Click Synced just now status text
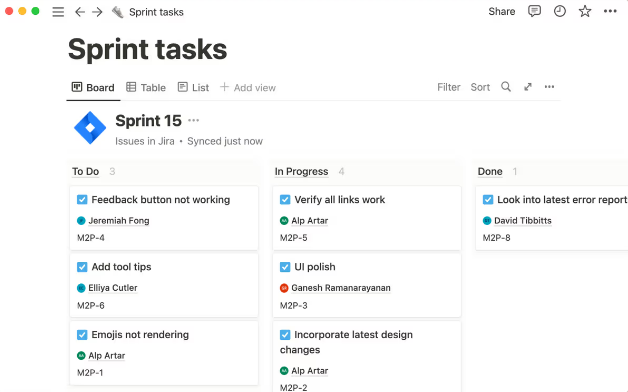The image size is (628, 392). (225, 141)
